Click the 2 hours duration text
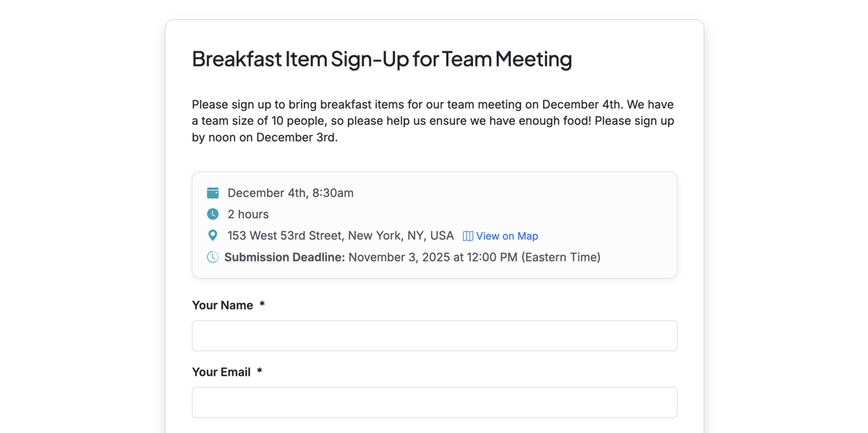This screenshot has height=433, width=868. [247, 214]
